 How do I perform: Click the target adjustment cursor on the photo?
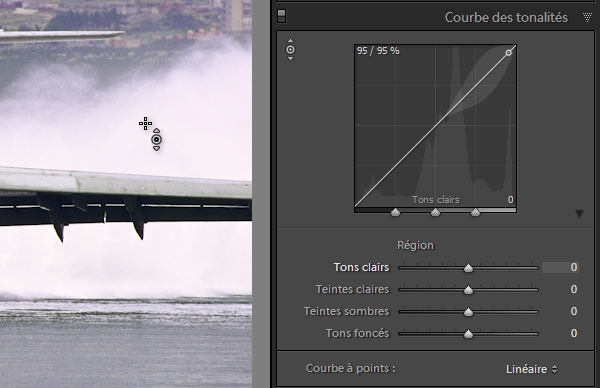coord(156,140)
